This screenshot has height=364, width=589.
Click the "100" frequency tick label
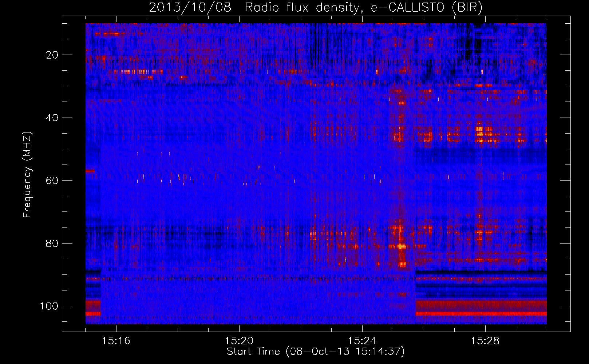click(x=49, y=306)
